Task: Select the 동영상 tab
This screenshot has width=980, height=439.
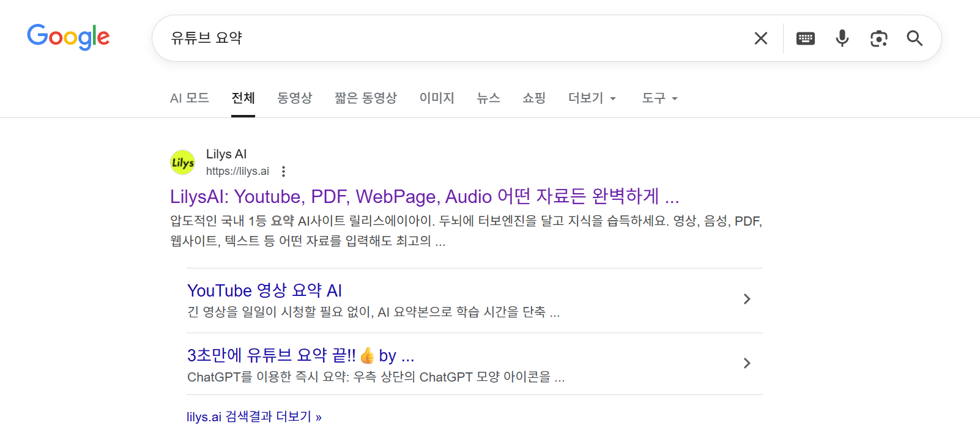Action: pos(294,98)
